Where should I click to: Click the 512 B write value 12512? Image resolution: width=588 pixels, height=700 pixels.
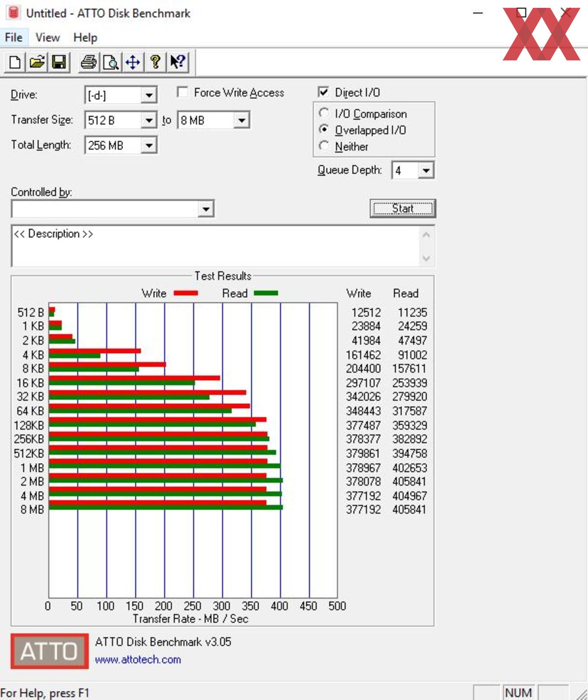(x=366, y=312)
